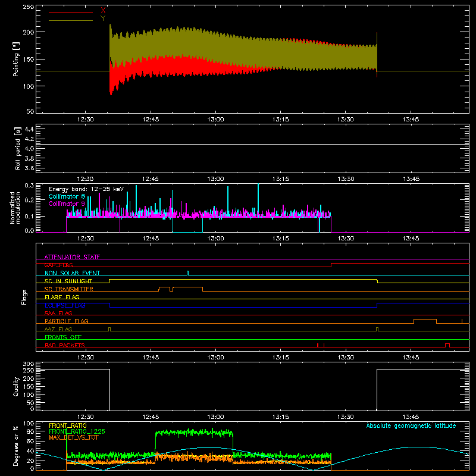
Task: Click the 13:30 tick label under modulation plot
Action: (346, 239)
